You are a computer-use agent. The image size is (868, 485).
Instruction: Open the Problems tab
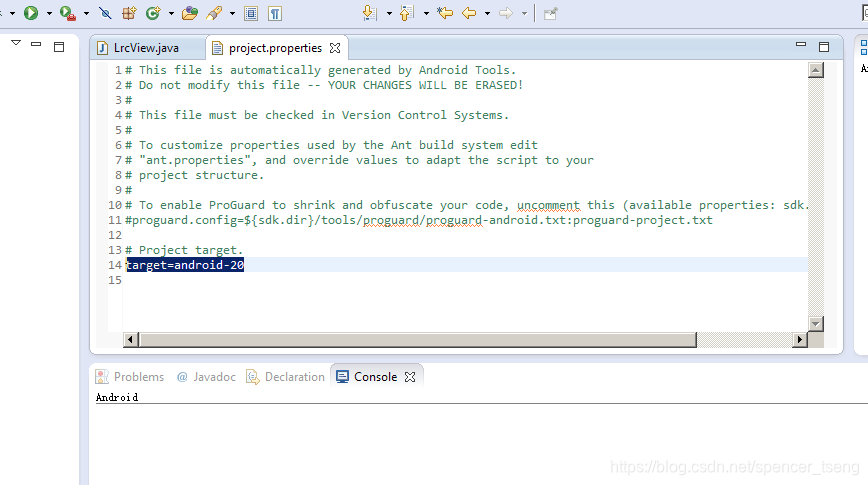point(130,377)
